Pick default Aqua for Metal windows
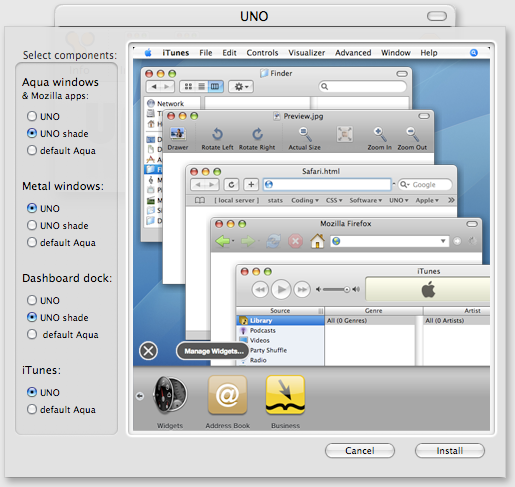Screen dimensions: 515x487 click(x=32, y=242)
